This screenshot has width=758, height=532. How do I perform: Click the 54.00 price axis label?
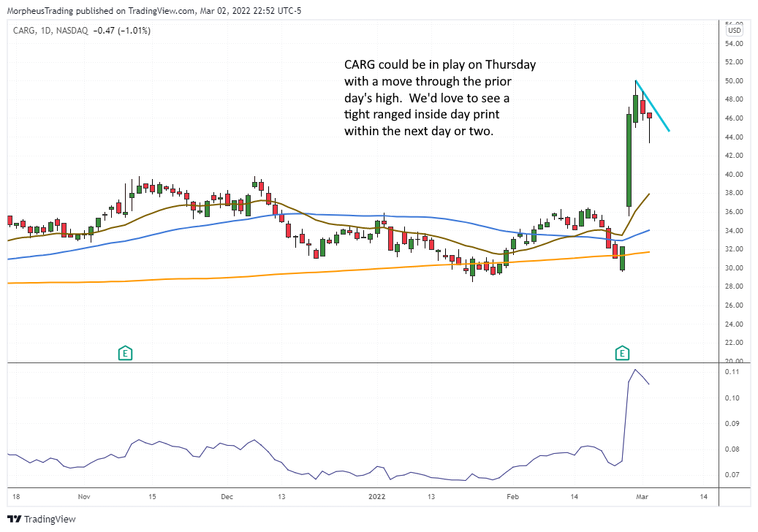tap(734, 44)
